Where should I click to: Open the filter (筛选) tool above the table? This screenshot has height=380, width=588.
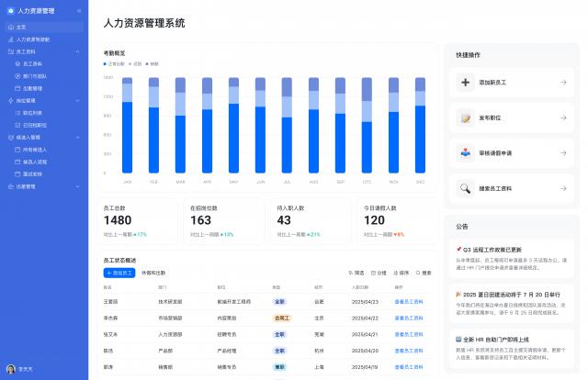tap(356, 273)
